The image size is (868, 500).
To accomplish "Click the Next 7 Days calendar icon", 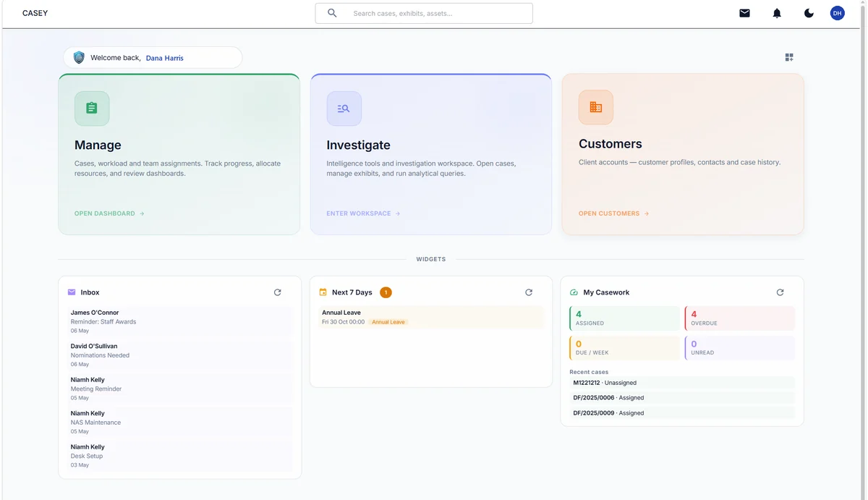I will pyautogui.click(x=323, y=292).
